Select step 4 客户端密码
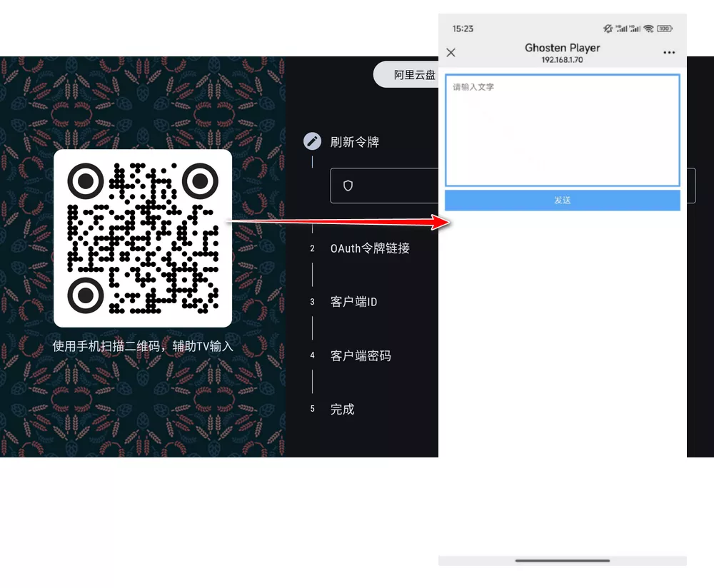 [x=361, y=355]
